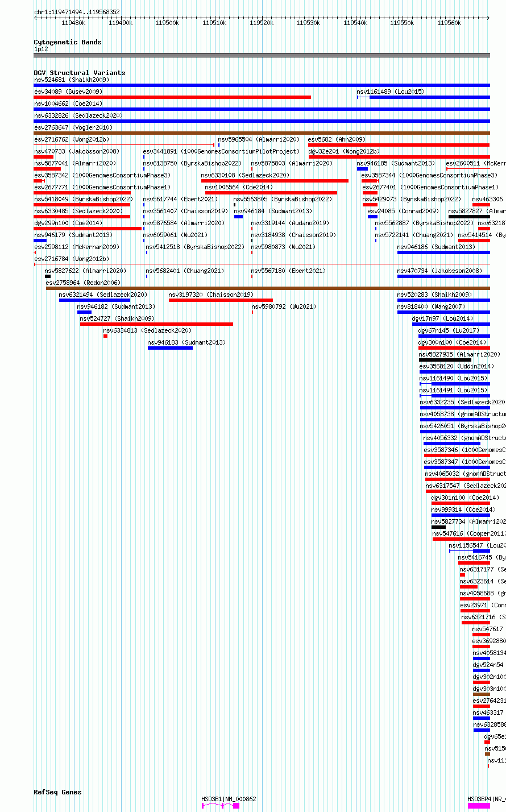Select nsv6059061 (Wu2021) label
This screenshot has width=506, height=812.
click(175, 235)
